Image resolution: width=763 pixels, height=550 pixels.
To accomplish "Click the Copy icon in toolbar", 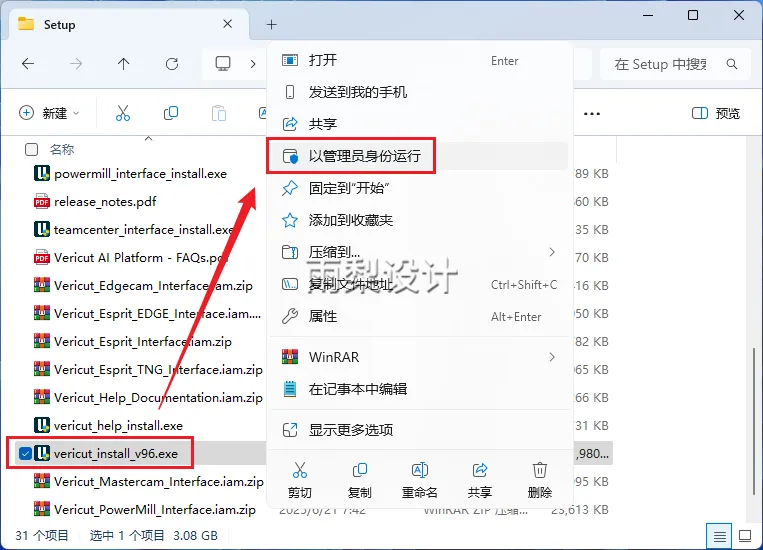I will (171, 113).
